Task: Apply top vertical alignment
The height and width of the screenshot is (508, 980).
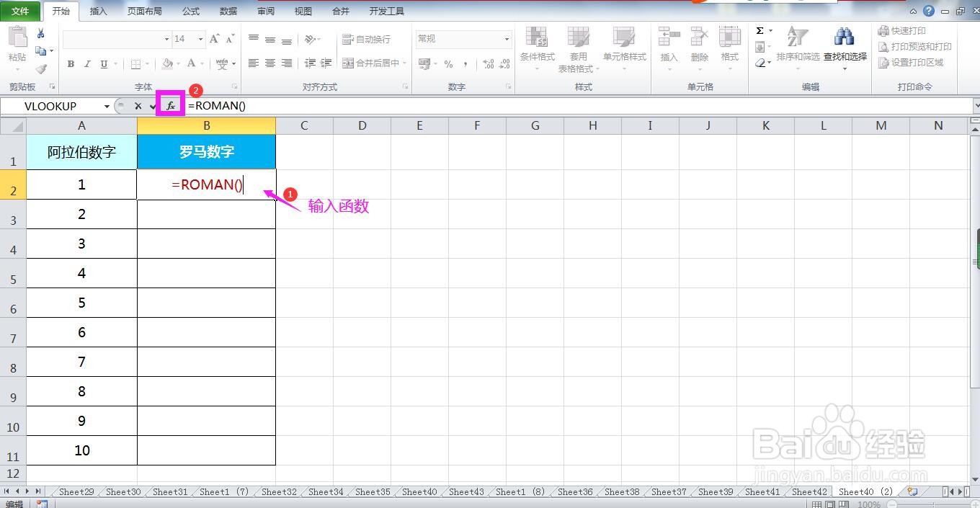Action: tap(254, 39)
